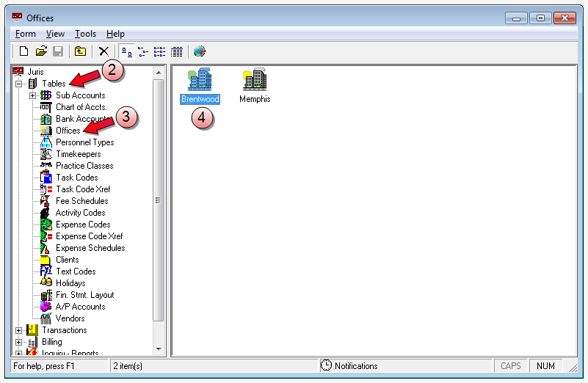
Task: Click the New document toolbar icon
Action: 23,51
